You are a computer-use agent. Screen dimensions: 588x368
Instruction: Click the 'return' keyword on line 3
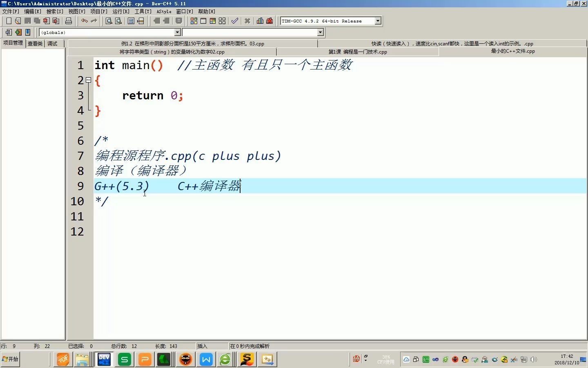point(143,95)
